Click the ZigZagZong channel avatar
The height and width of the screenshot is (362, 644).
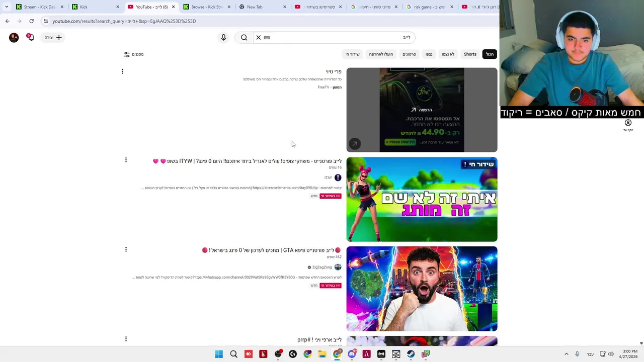(x=338, y=267)
